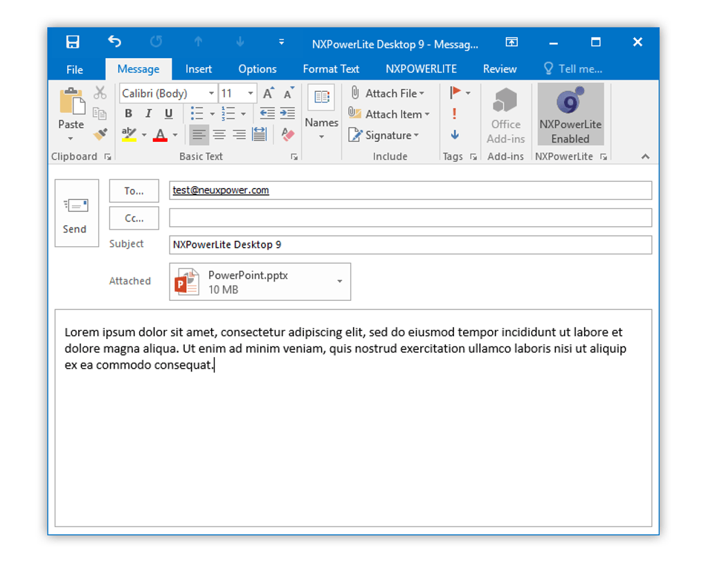Switch to the Review tab
This screenshot has width=706, height=588.
[500, 69]
